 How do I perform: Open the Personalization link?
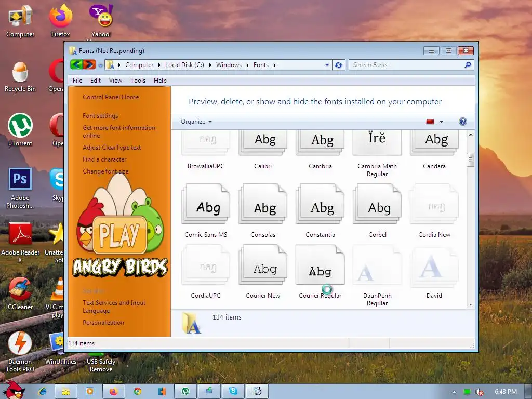103,323
